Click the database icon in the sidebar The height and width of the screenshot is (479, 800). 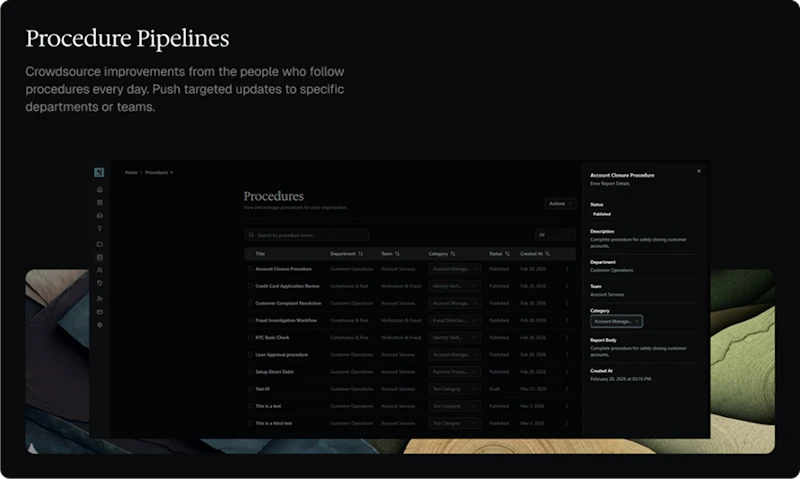click(x=99, y=257)
